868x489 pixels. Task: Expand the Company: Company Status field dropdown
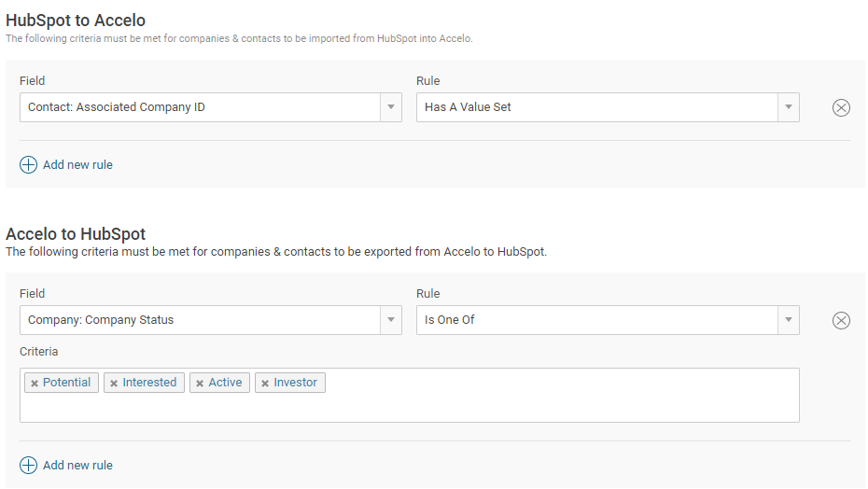pos(391,320)
